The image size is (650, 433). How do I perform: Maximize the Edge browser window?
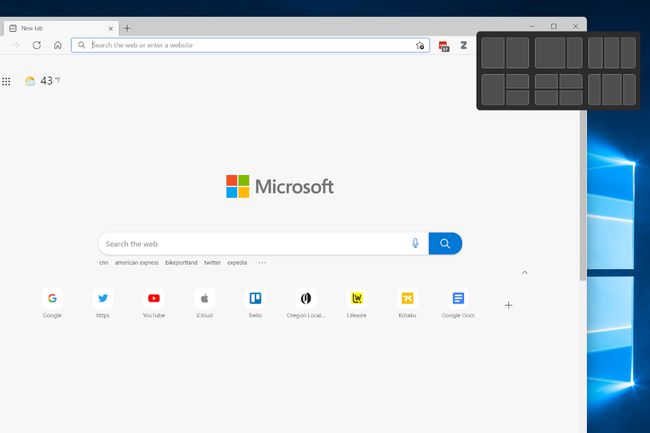pos(554,26)
